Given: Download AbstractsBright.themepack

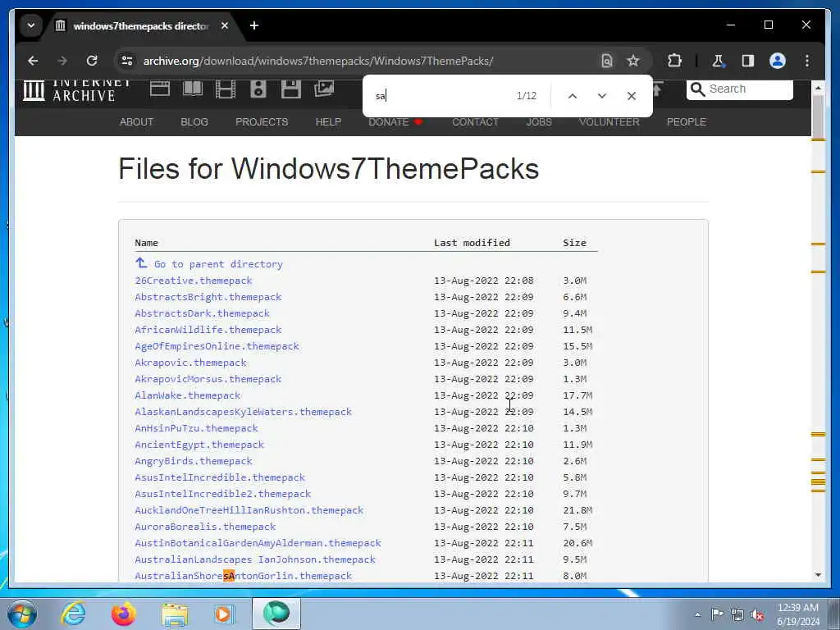Looking at the screenshot, I should coord(208,297).
